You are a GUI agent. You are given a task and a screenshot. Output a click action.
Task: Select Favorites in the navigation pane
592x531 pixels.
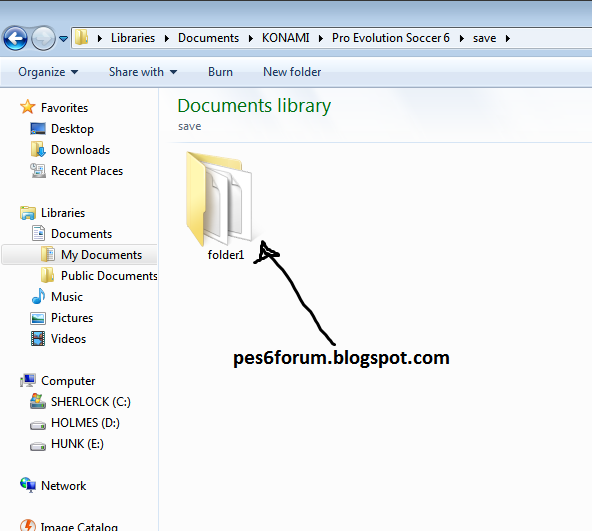click(65, 108)
